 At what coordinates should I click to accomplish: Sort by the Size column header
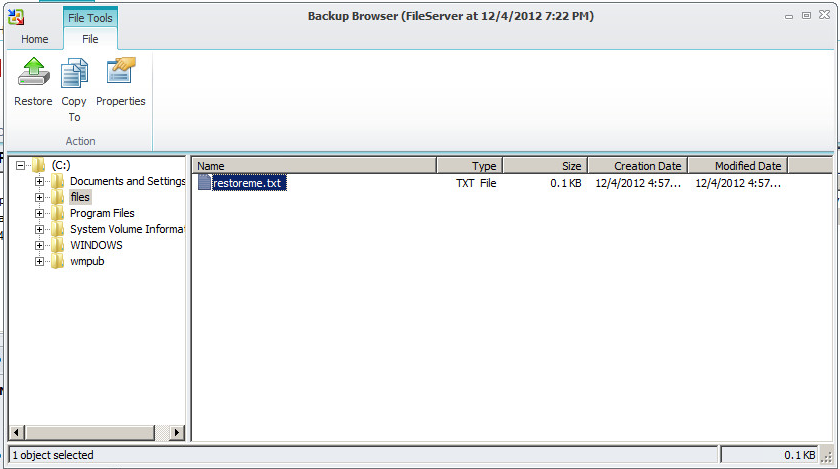point(545,166)
